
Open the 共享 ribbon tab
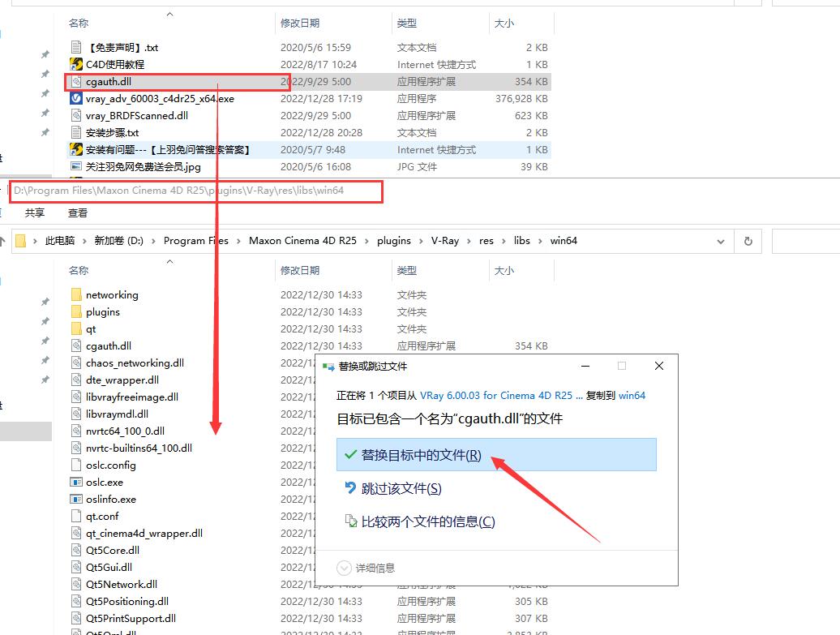point(35,212)
